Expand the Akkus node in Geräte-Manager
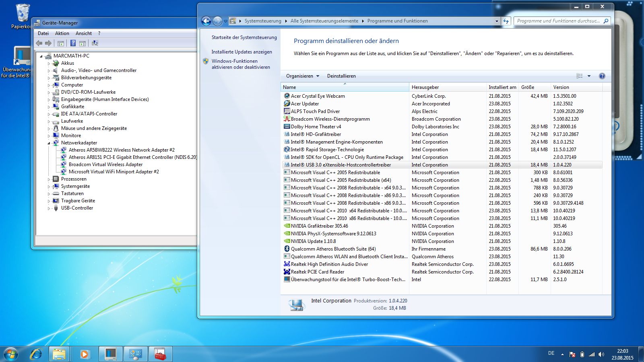The width and height of the screenshot is (644, 362). (x=49, y=64)
